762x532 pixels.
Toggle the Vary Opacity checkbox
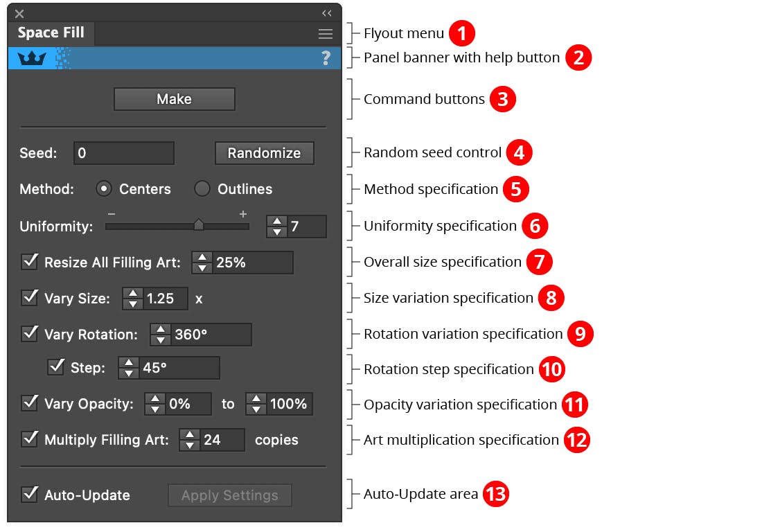click(x=29, y=404)
